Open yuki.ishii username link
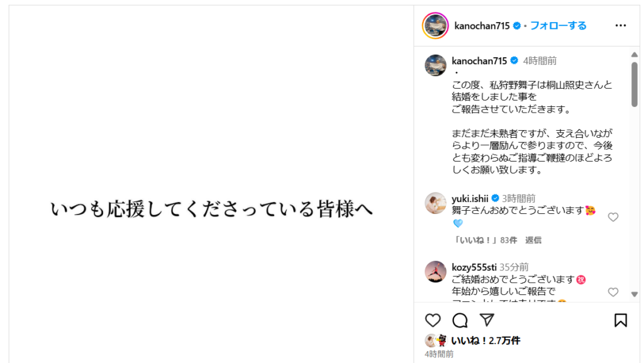The height and width of the screenshot is (363, 644). pos(470,198)
